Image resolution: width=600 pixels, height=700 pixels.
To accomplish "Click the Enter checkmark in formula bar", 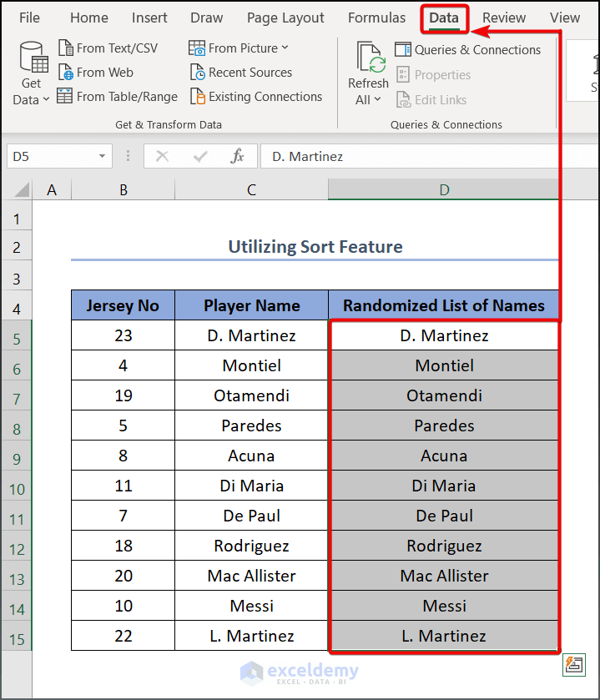I will click(x=200, y=156).
